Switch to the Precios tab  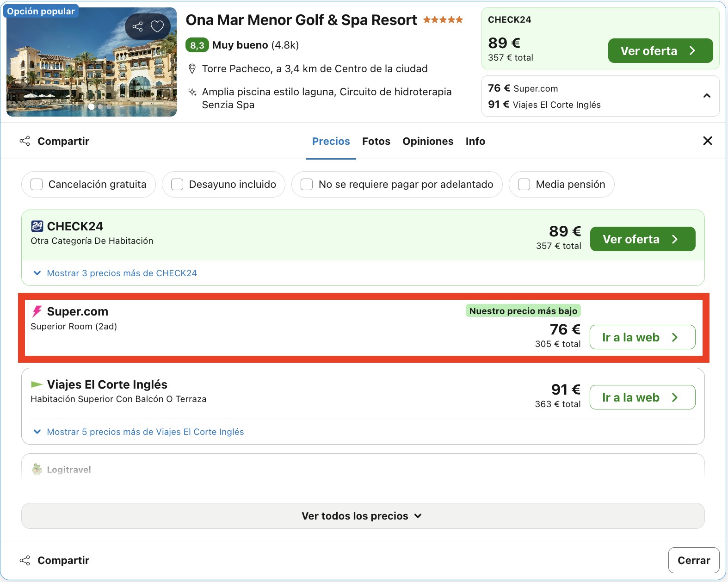(x=331, y=142)
